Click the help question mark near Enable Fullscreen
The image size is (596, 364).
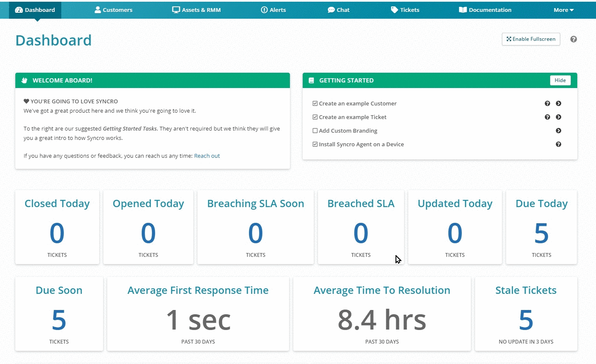(573, 39)
